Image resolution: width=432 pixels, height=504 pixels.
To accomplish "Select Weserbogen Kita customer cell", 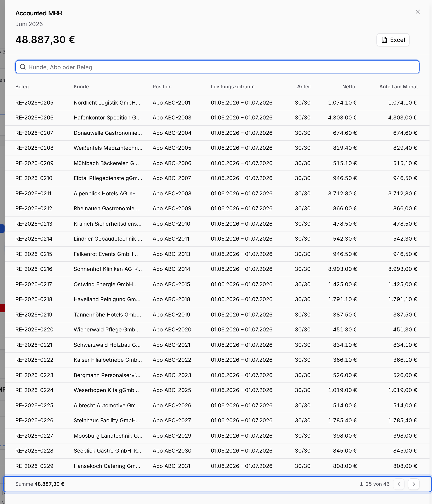I will (x=106, y=390).
